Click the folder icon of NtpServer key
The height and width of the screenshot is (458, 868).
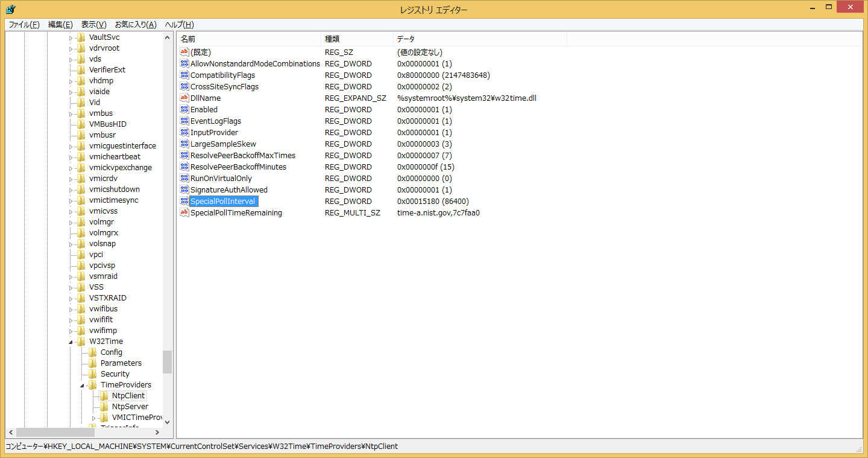104,407
